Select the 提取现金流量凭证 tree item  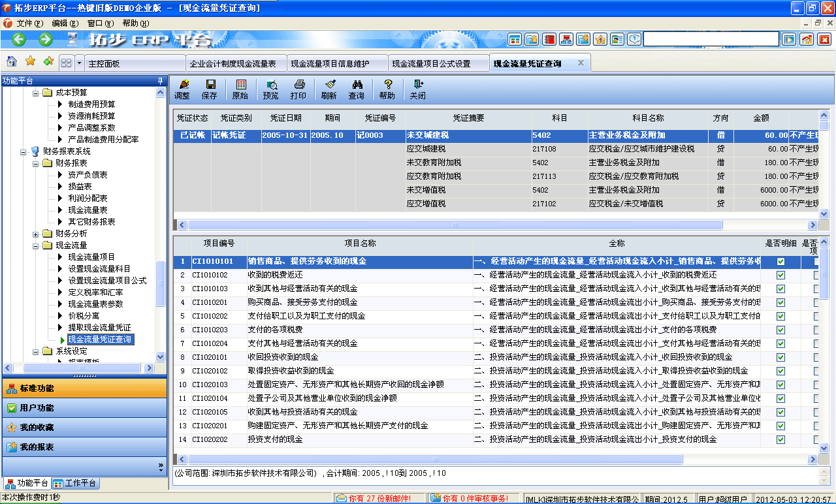99,327
